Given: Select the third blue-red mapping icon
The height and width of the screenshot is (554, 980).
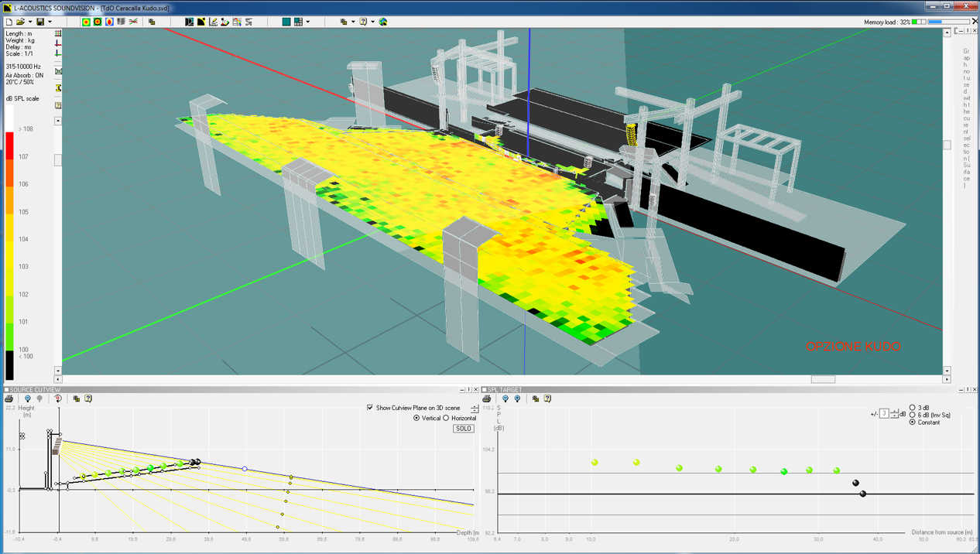Looking at the screenshot, I should point(109,22).
